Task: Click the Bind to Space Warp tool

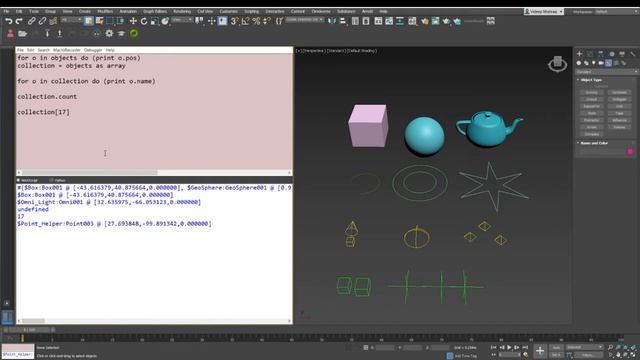Action: pos(53,21)
